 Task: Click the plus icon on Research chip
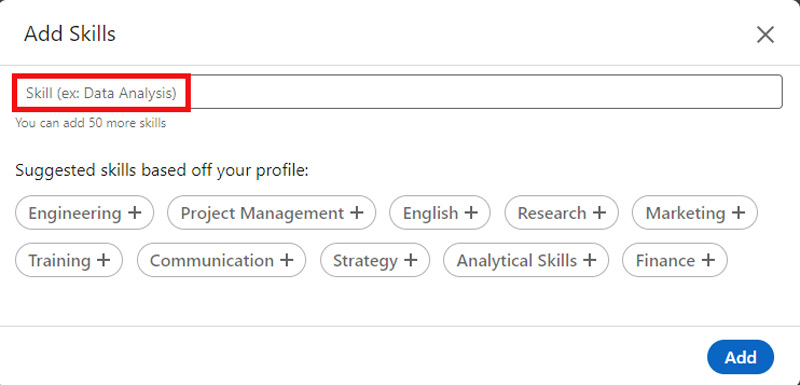(x=599, y=212)
